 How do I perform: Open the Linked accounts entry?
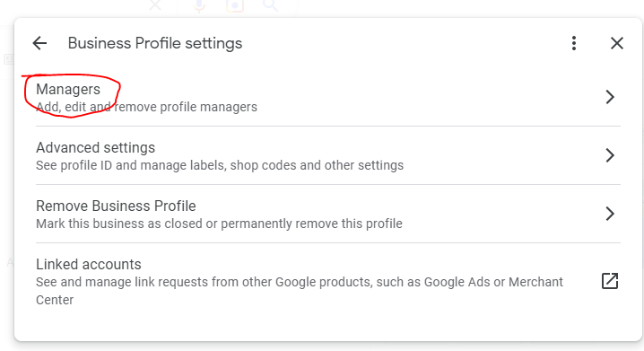[327, 282]
